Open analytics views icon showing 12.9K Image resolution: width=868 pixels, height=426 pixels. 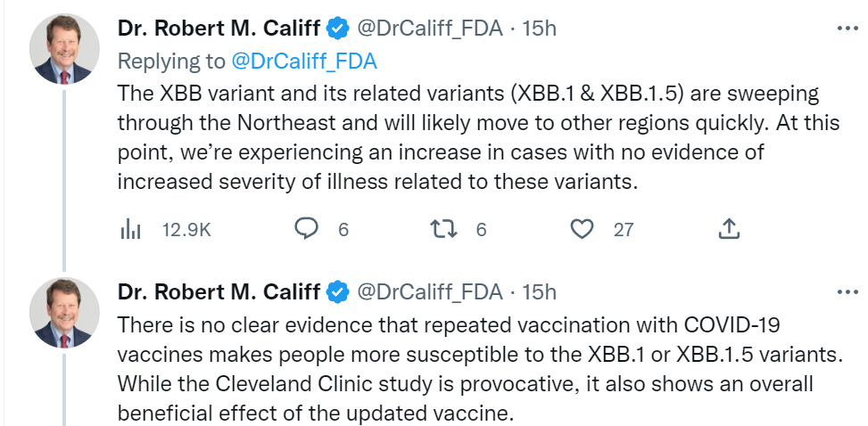coord(131,230)
